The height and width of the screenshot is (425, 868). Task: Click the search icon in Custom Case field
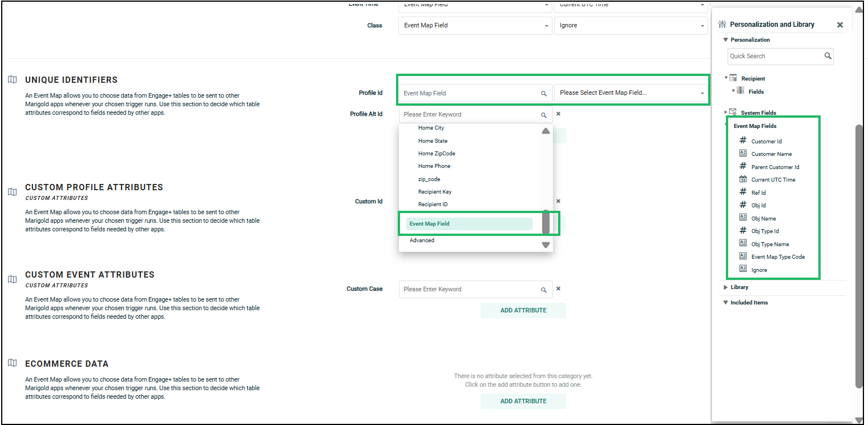(543, 290)
